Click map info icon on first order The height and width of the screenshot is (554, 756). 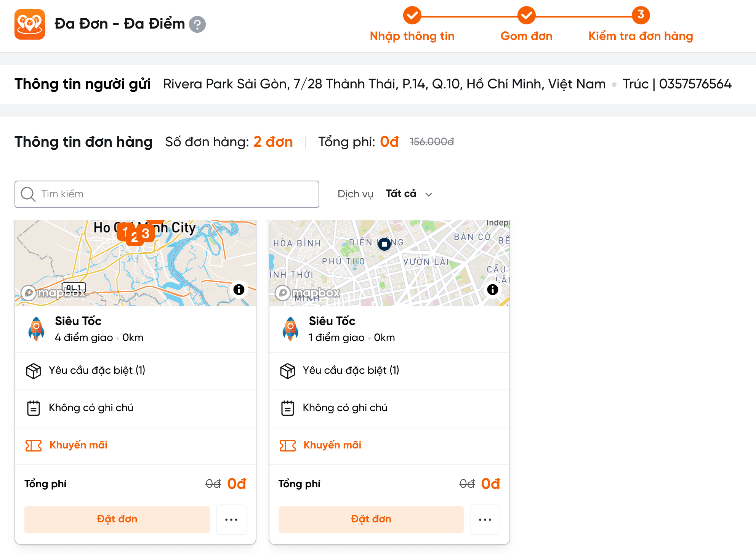239,290
